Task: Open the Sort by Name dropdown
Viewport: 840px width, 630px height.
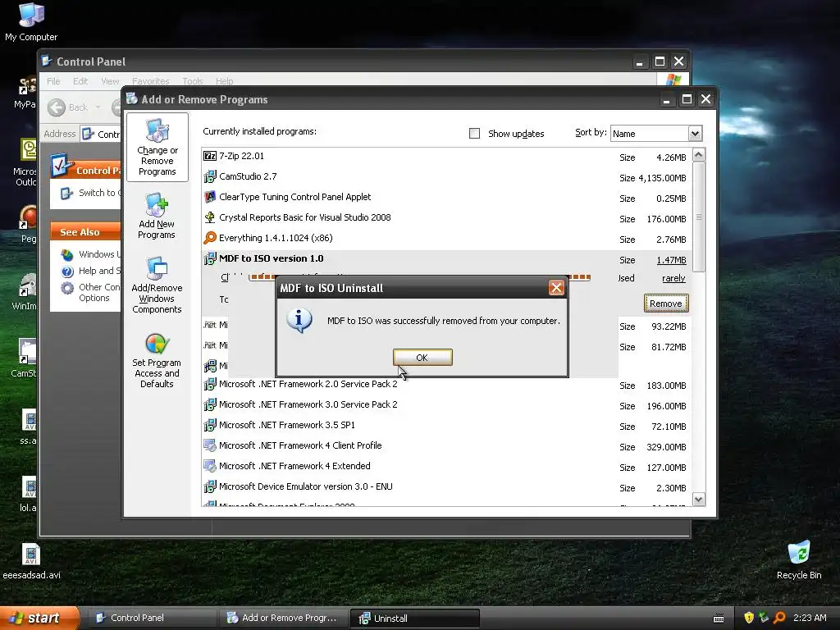Action: tap(695, 134)
